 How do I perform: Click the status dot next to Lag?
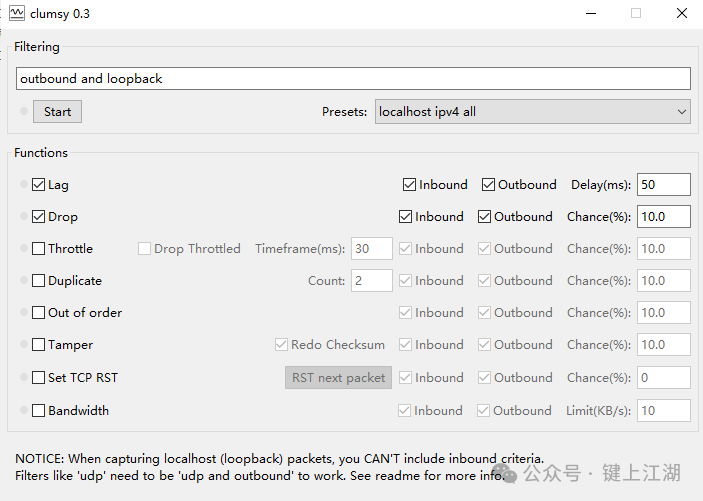pos(23,185)
